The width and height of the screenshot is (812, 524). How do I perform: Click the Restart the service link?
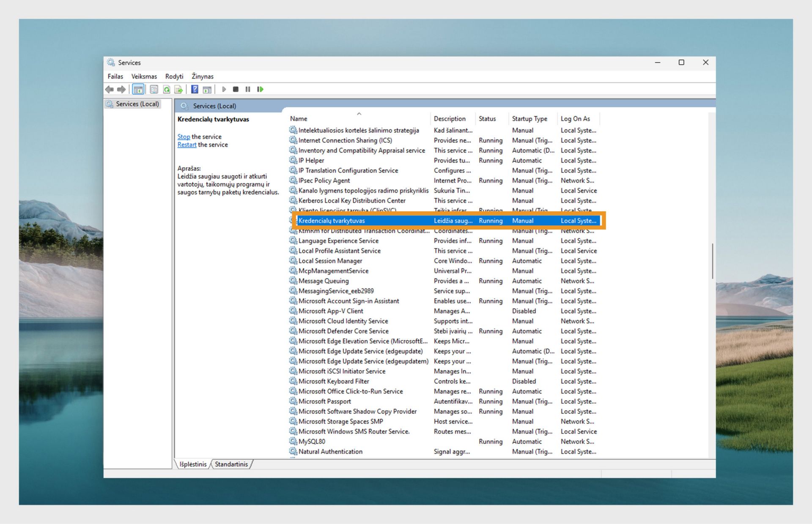click(187, 145)
